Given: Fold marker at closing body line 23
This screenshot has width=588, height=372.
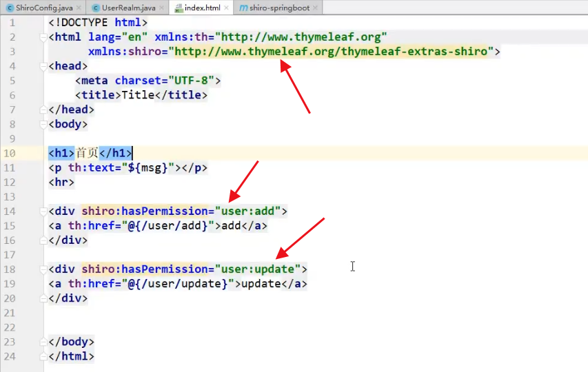Looking at the screenshot, I should tap(43, 342).
